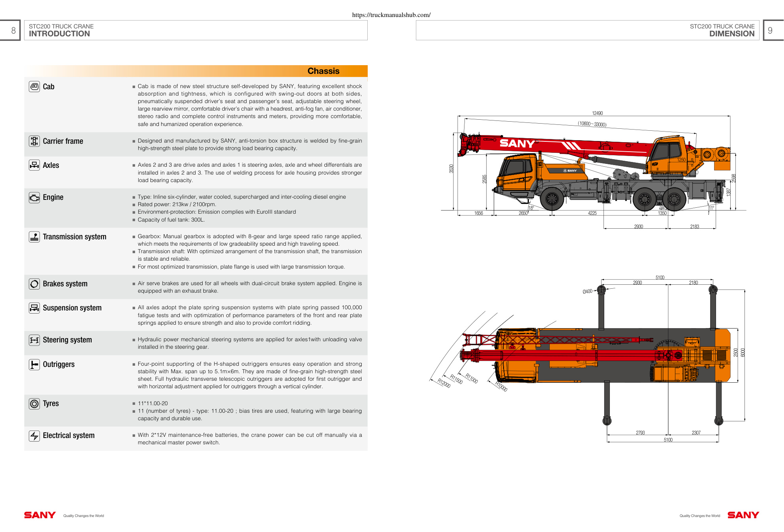The height and width of the screenshot is (532, 784).
Task: Click the R10000 radius label
Action: click(501, 386)
